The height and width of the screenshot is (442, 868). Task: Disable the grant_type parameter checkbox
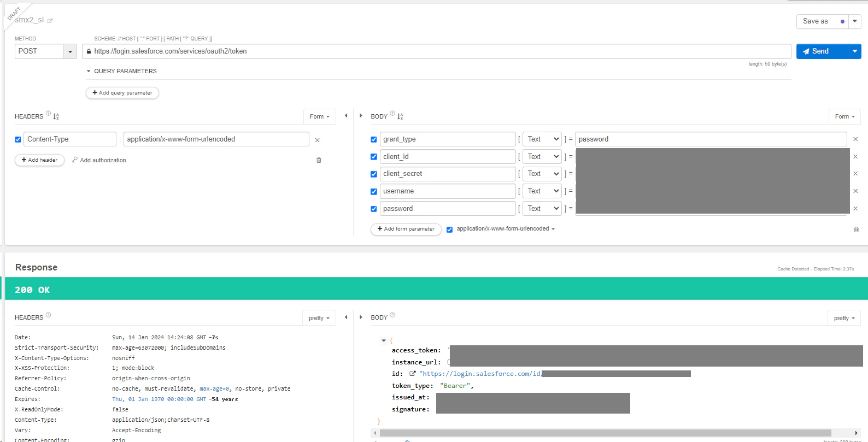374,140
